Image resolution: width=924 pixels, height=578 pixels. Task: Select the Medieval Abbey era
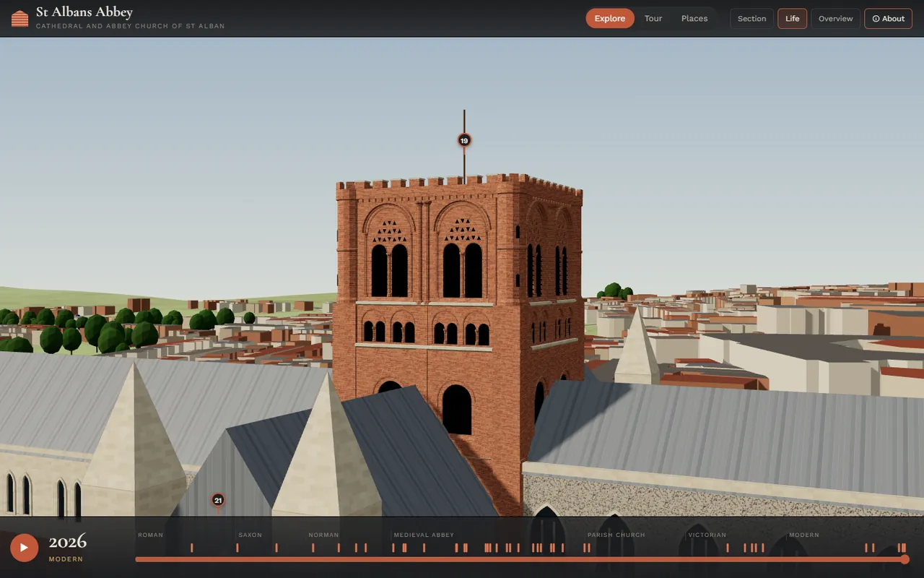424,535
